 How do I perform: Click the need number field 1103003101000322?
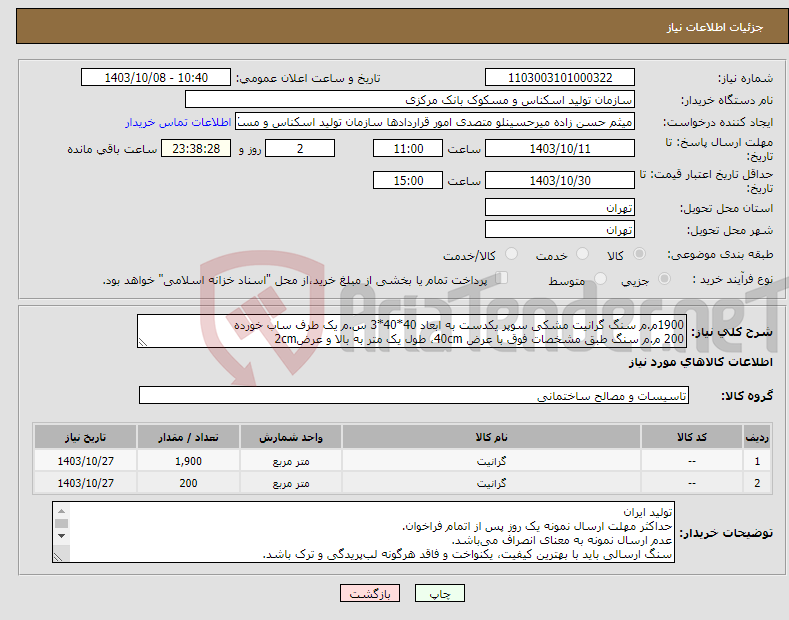click(x=560, y=78)
